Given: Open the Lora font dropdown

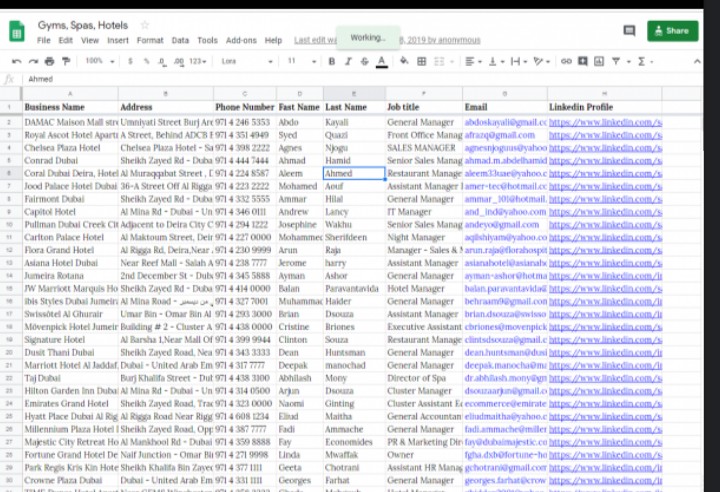Looking at the screenshot, I should coord(243,61).
